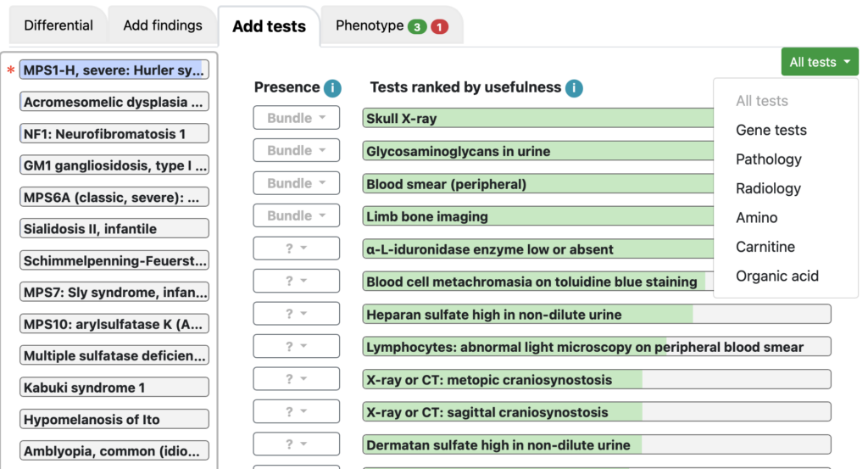Select NF1: Neurofibromatosis 1 disease
Screen dimensions: 868x469
point(114,133)
